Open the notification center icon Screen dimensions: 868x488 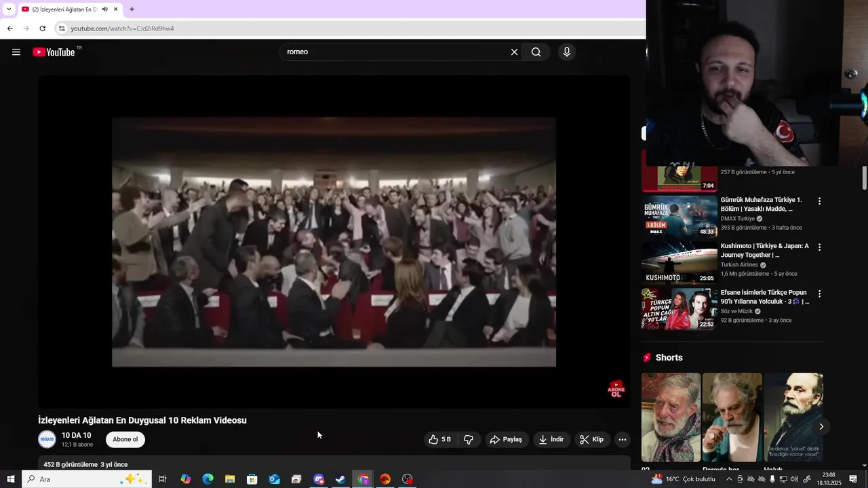tap(853, 479)
